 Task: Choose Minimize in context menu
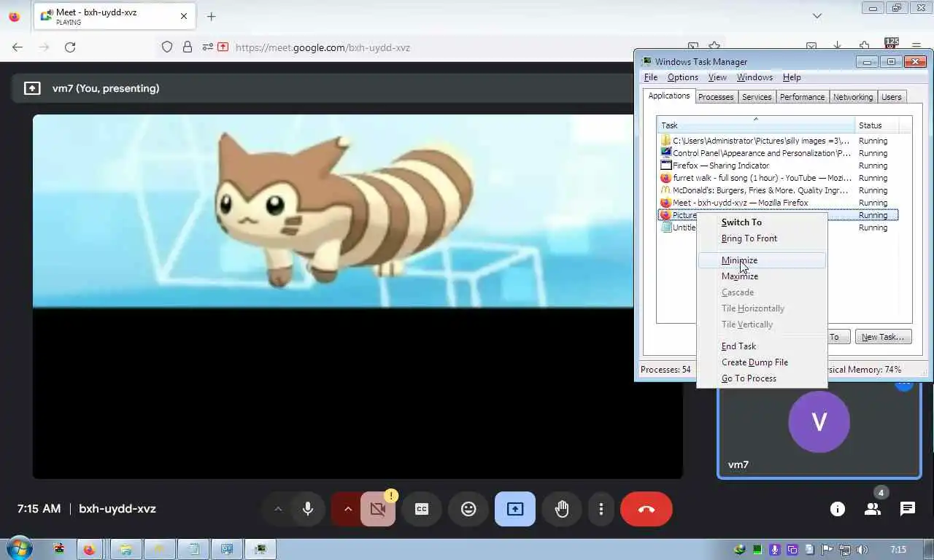(762, 260)
